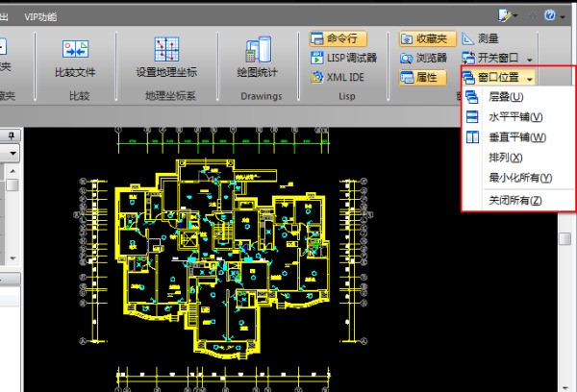Open the LISP调试器 debugger
This screenshot has height=392, width=577.
[343, 57]
